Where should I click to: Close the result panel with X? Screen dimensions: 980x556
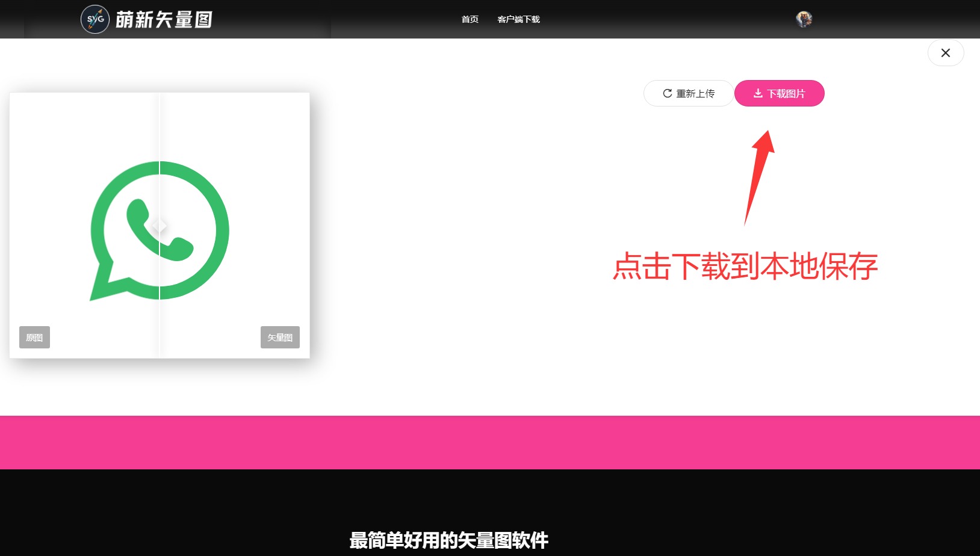(945, 53)
